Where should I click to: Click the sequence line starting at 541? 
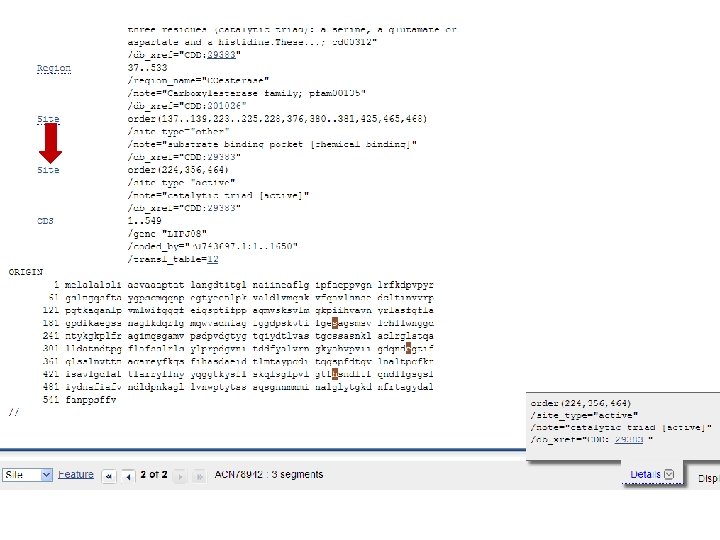pos(79,400)
